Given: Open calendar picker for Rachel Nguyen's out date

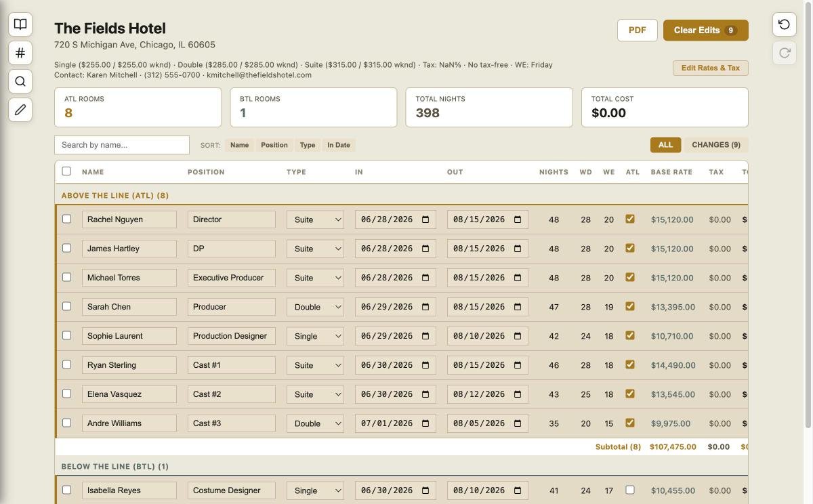Looking at the screenshot, I should 518,219.
